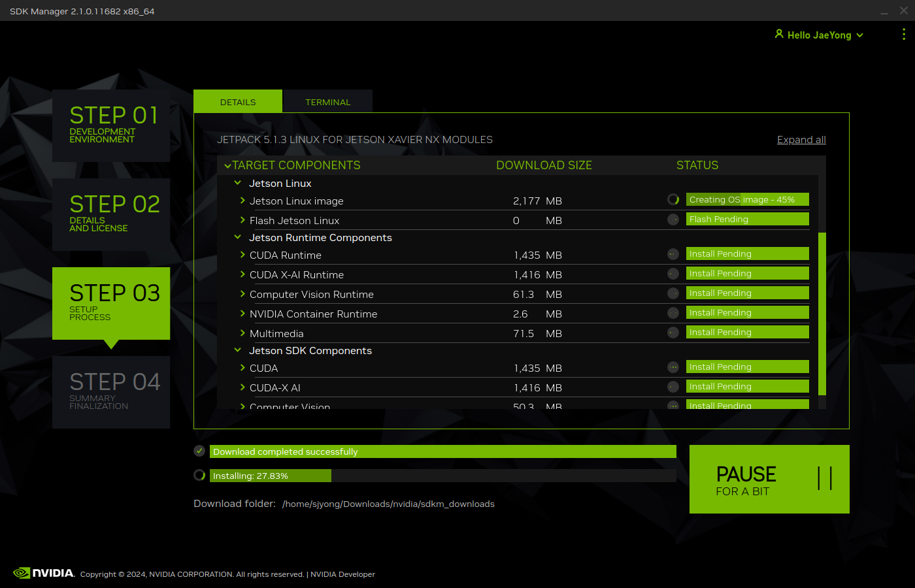Click the Flash Pending status bar

[x=748, y=219]
